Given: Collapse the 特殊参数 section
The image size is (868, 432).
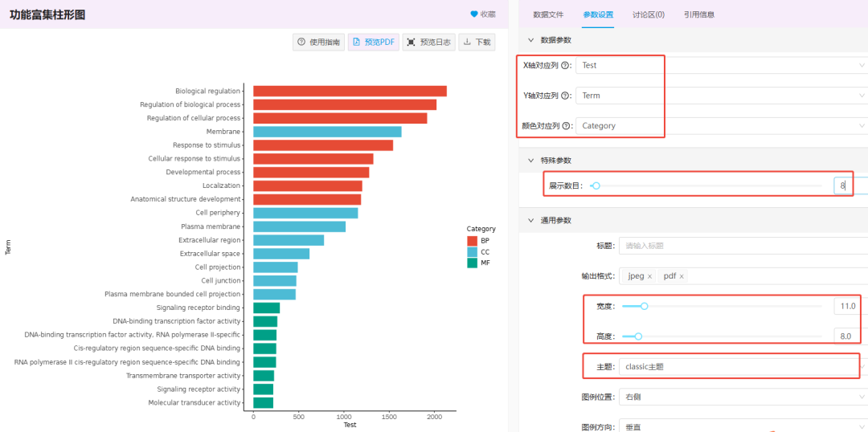Looking at the screenshot, I should 530,161.
